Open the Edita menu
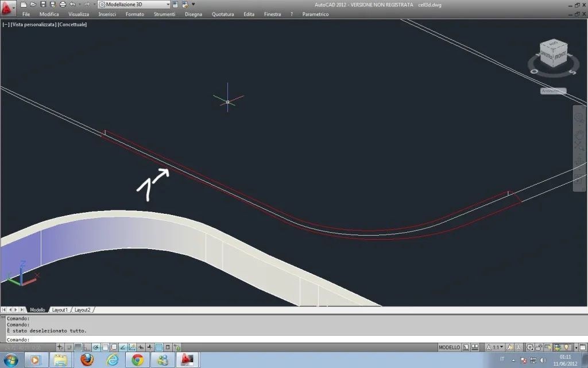Screen dimensions: 588x368 pyautogui.click(x=249, y=14)
